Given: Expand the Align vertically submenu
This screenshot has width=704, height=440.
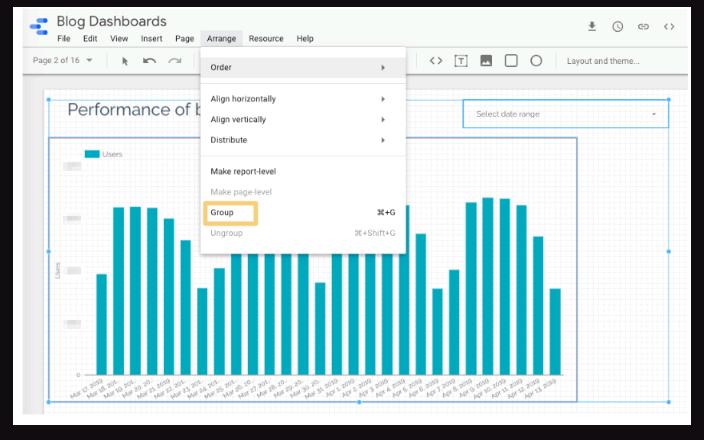Looking at the screenshot, I should tap(303, 119).
